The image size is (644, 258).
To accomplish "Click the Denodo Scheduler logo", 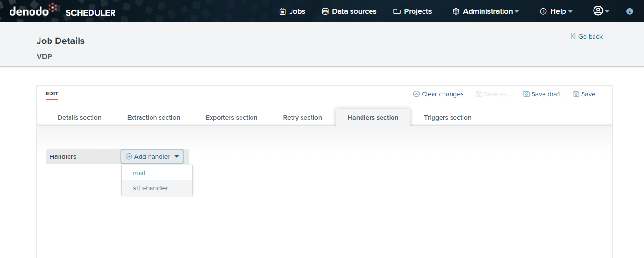I will click(x=62, y=10).
